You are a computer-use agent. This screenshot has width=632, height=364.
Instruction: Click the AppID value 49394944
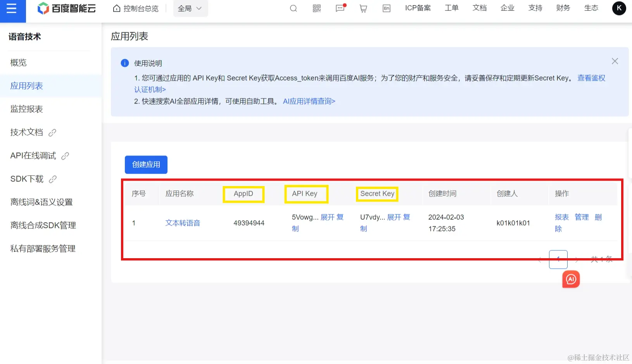coord(249,223)
